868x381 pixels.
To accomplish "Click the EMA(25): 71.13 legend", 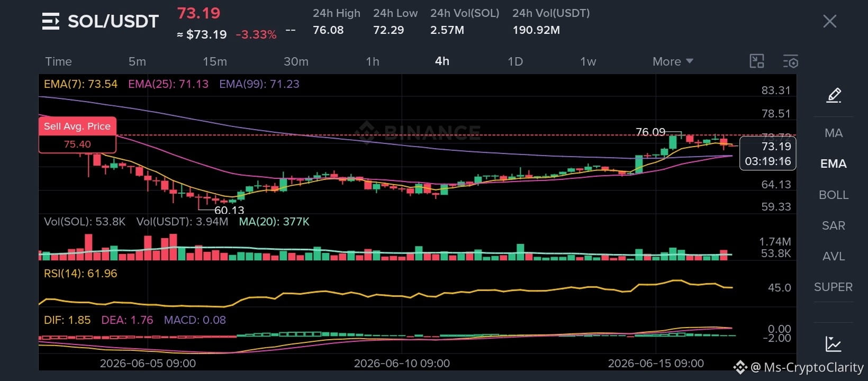I will point(168,84).
